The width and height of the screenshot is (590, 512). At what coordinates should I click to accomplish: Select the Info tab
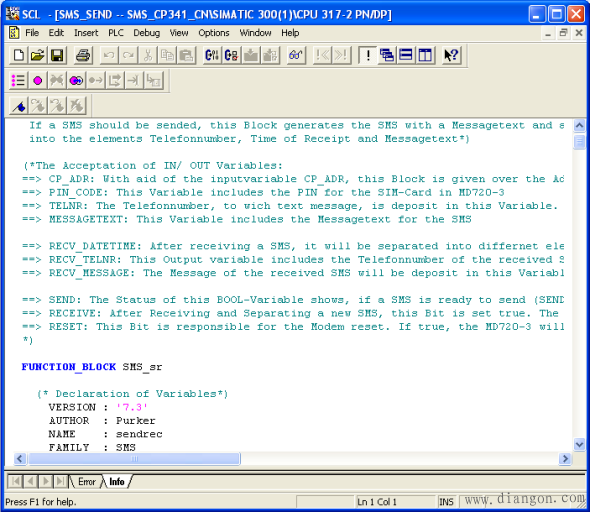[x=117, y=482]
